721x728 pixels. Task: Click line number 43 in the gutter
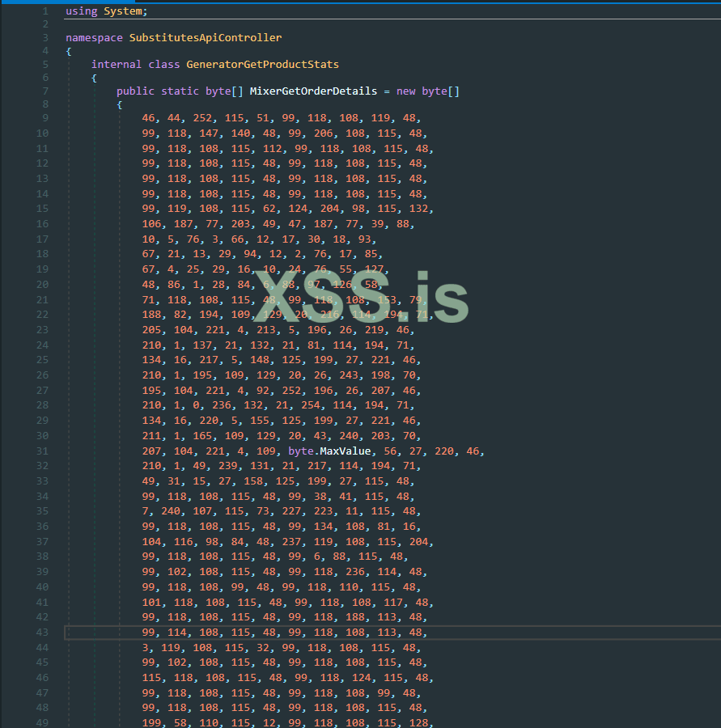point(42,632)
